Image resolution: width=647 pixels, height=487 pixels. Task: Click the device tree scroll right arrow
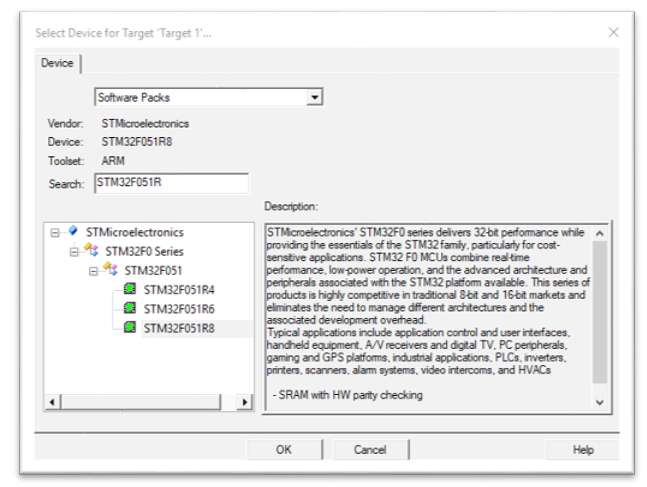pyautogui.click(x=245, y=402)
